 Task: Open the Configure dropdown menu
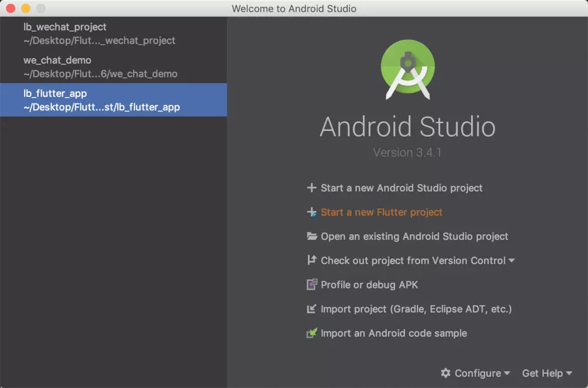(476, 373)
